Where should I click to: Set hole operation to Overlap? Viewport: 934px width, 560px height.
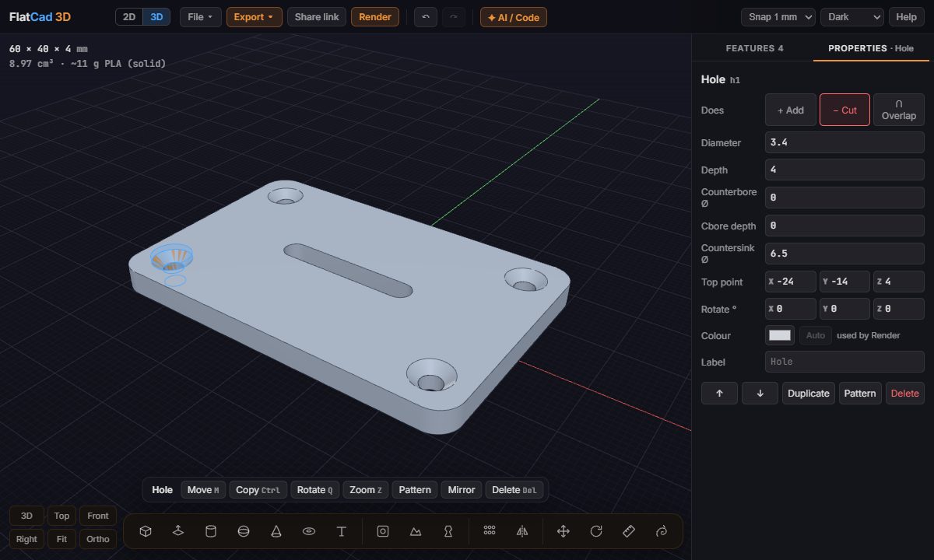(899, 110)
